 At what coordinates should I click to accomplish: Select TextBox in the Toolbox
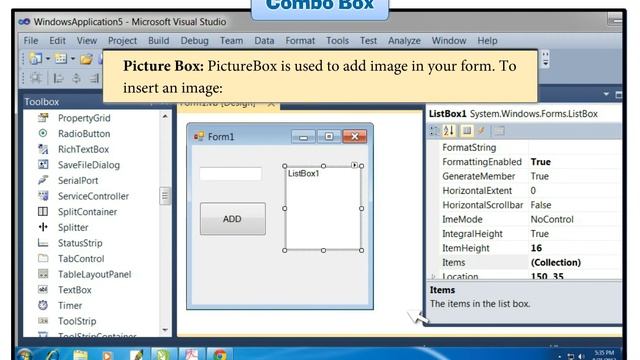click(74, 290)
